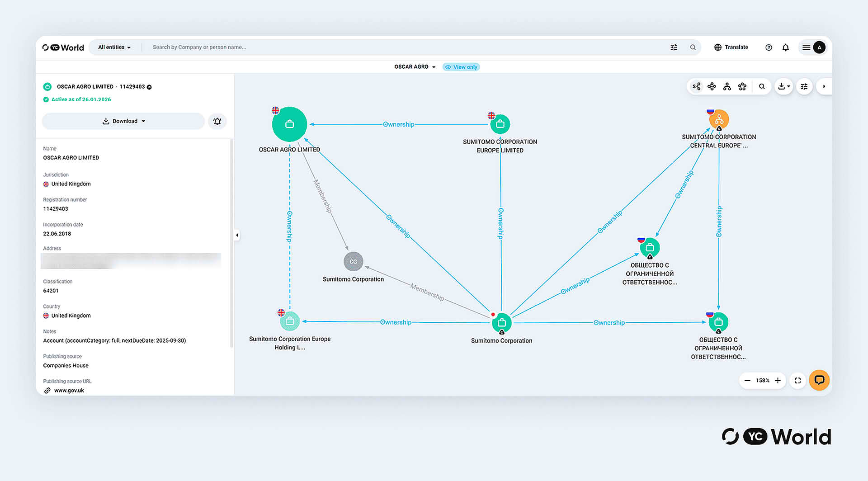This screenshot has height=481, width=868.
Task: Open graph settings sliders icon
Action: 804,86
